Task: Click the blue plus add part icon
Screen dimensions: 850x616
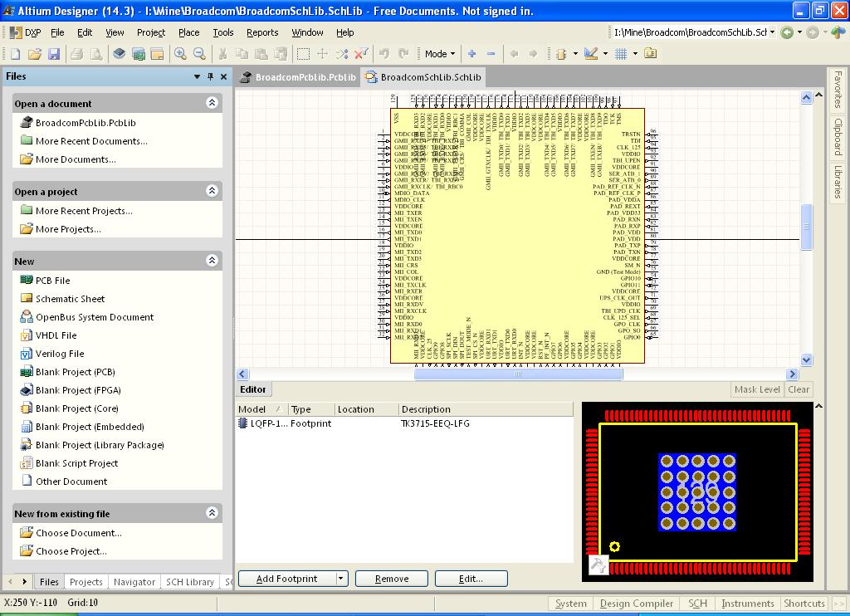Action: click(x=472, y=54)
